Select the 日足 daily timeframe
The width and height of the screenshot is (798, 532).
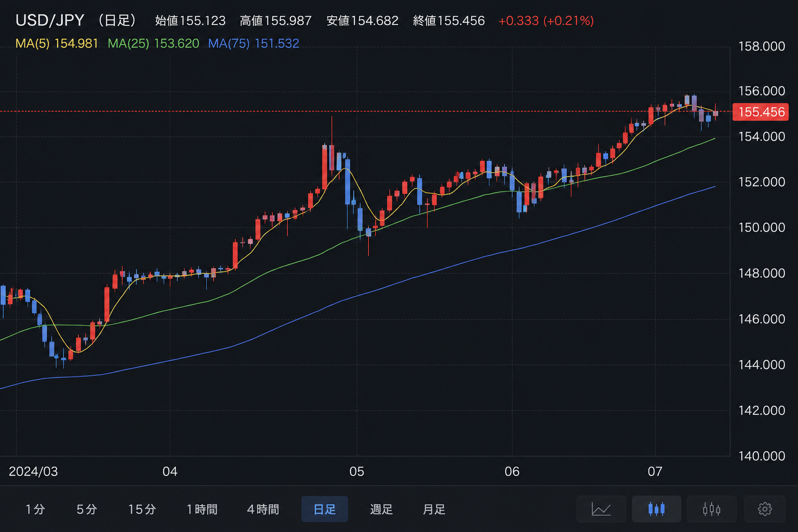[325, 509]
